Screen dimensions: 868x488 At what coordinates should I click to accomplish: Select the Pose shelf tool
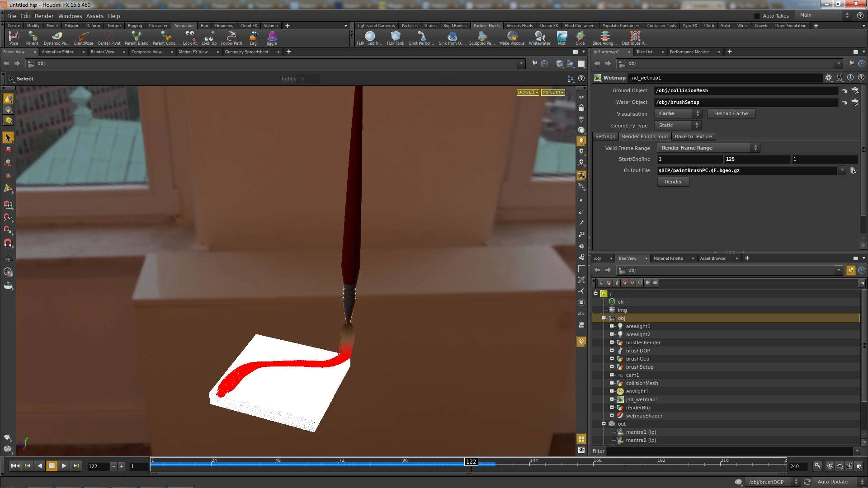[x=14, y=38]
